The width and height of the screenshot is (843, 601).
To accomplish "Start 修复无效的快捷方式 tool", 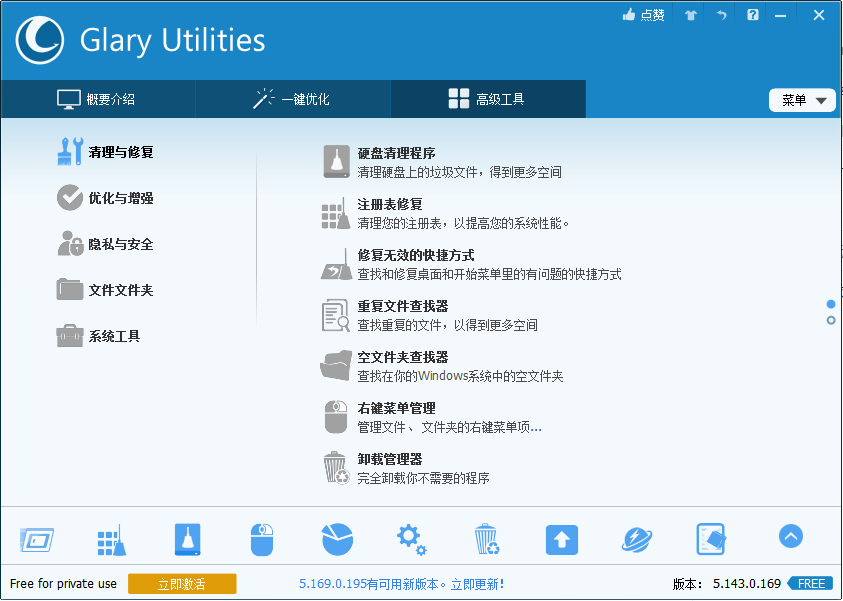I will pos(471,264).
